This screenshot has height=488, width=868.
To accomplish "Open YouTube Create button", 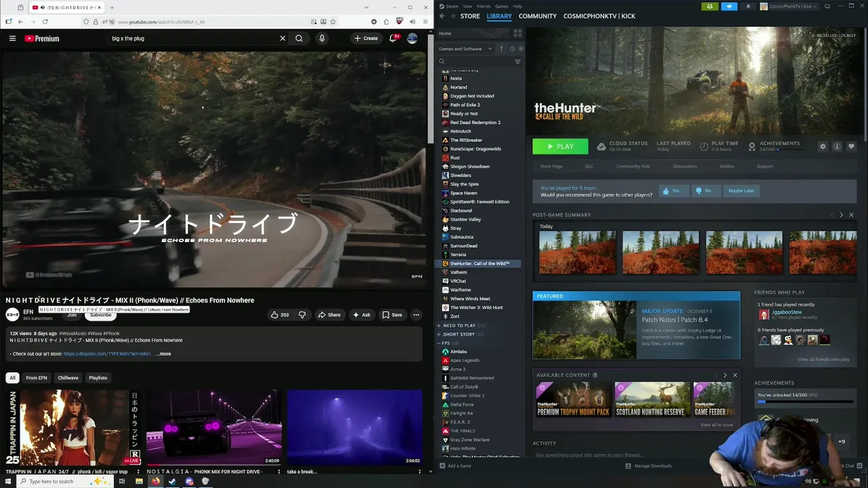I will pos(366,39).
